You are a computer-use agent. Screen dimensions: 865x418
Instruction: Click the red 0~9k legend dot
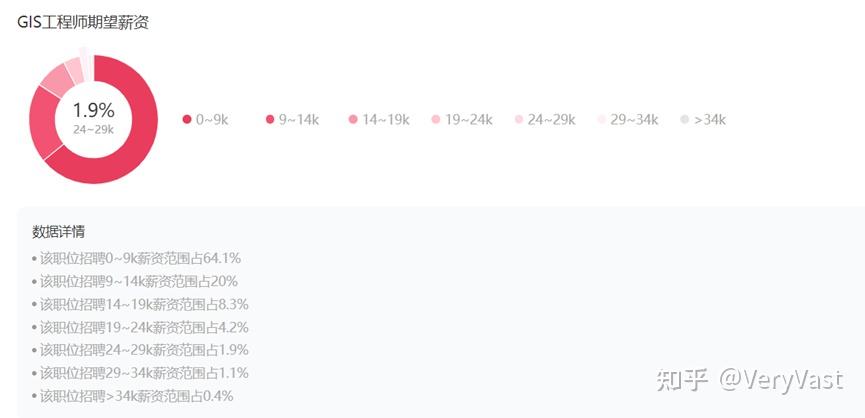click(187, 120)
